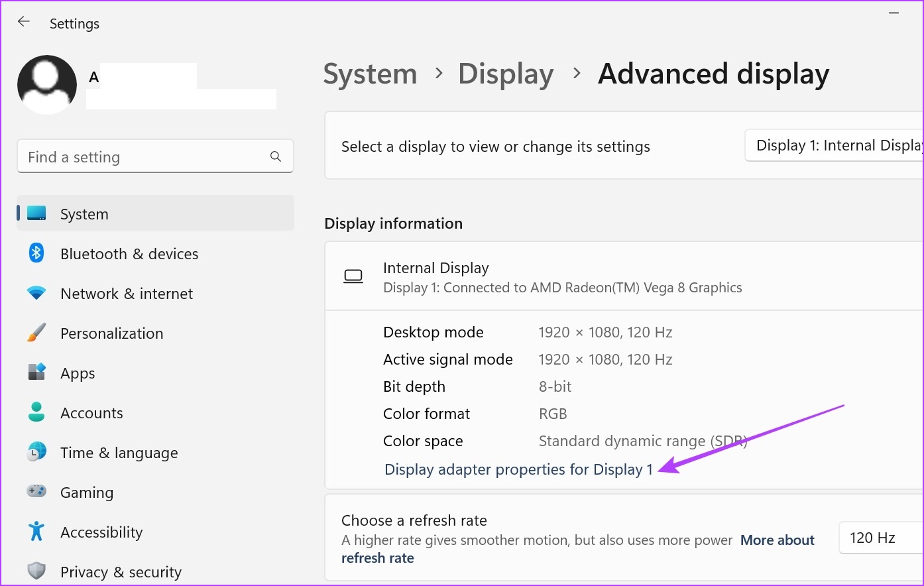This screenshot has width=924, height=586.
Task: Click the user profile avatar picture
Action: 47,84
